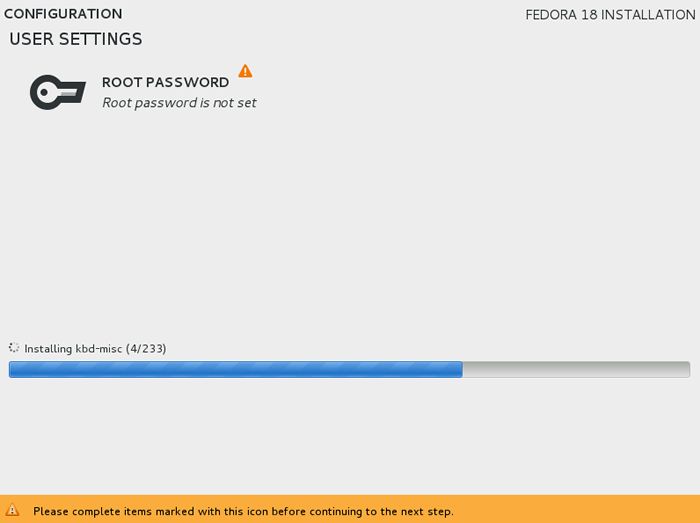Viewport: 700px width, 523px height.
Task: Click the round head of the key icon
Action: coord(45,92)
